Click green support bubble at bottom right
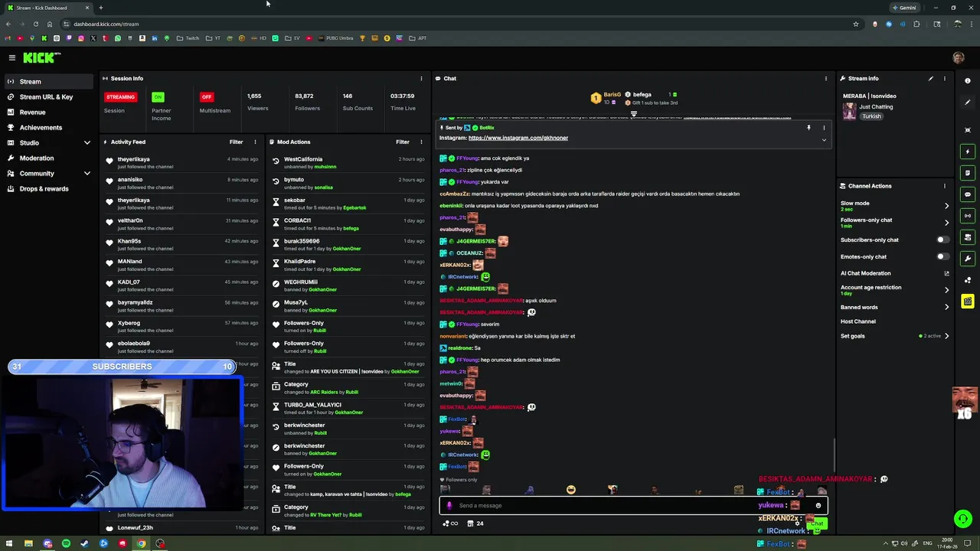 coord(963,519)
